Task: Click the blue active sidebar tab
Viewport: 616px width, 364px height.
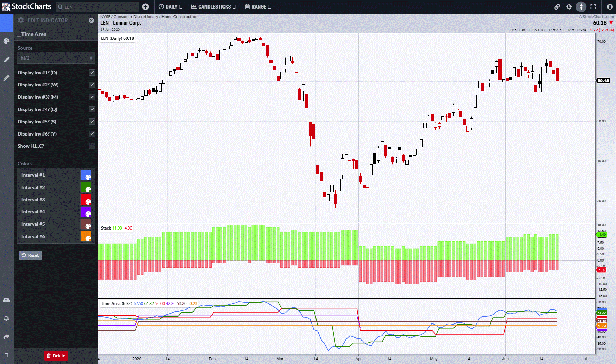Action: point(6,23)
